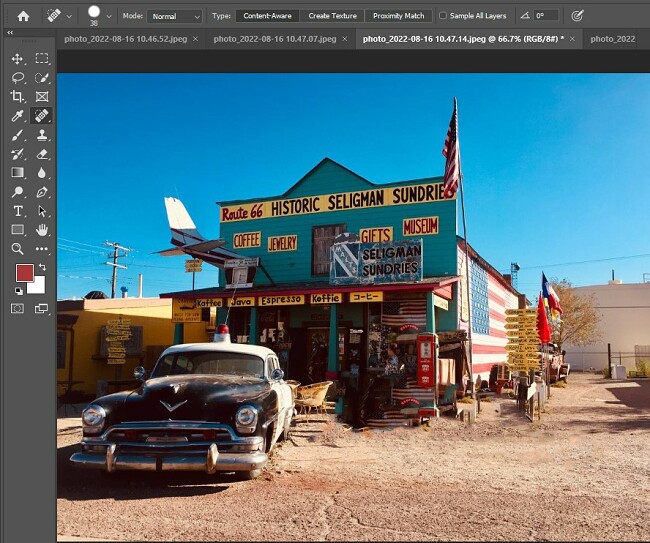This screenshot has height=543, width=650.
Task: Toggle Quick Mask mode
Action: click(x=17, y=309)
